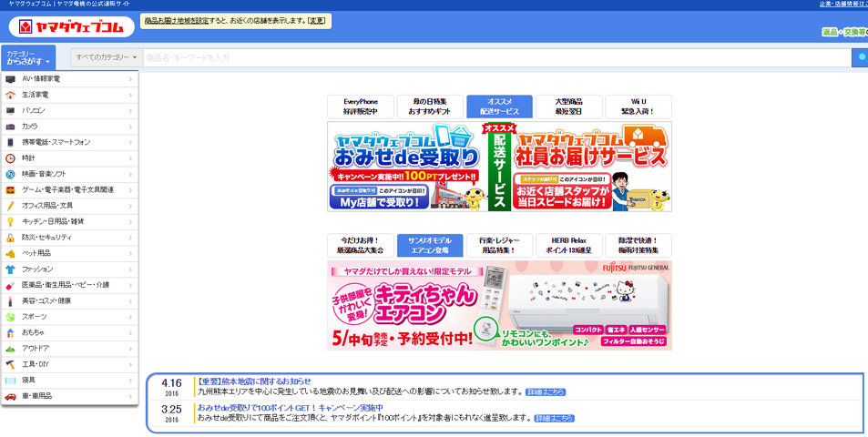
Task: Expand the カメラ submenu arrow
Action: 130,127
